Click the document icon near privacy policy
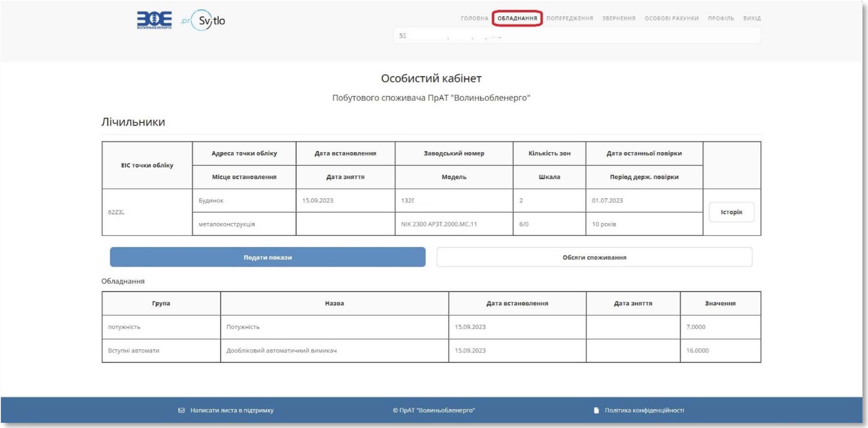This screenshot has width=868, height=428. 596,410
